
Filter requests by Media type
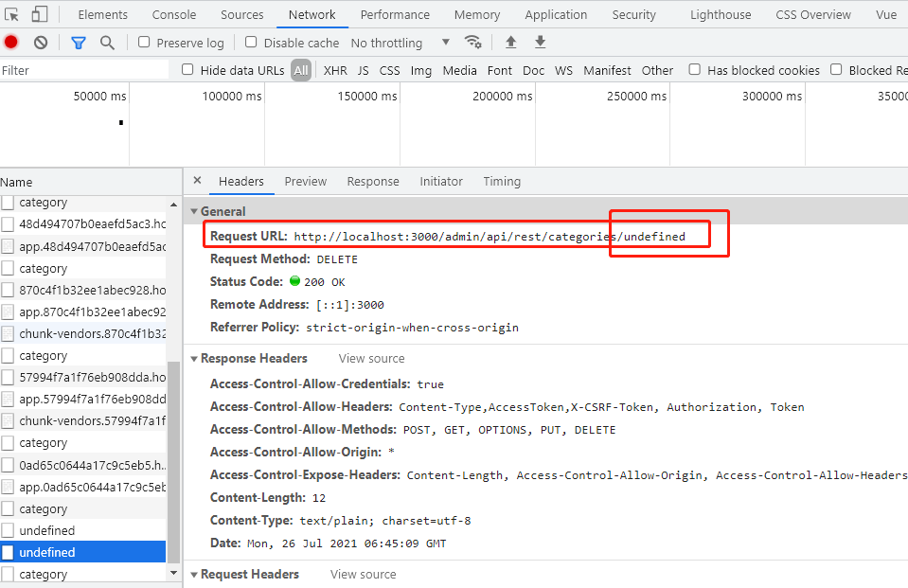[460, 70]
